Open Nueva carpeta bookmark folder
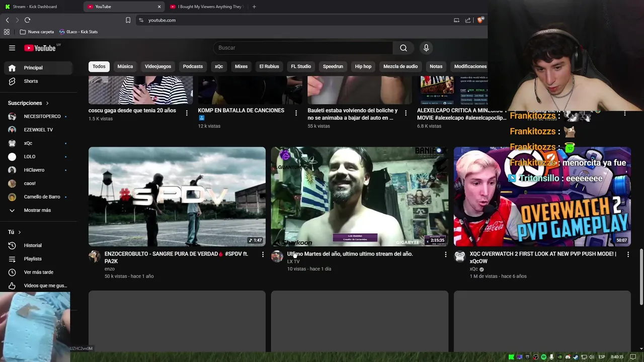 (x=37, y=32)
